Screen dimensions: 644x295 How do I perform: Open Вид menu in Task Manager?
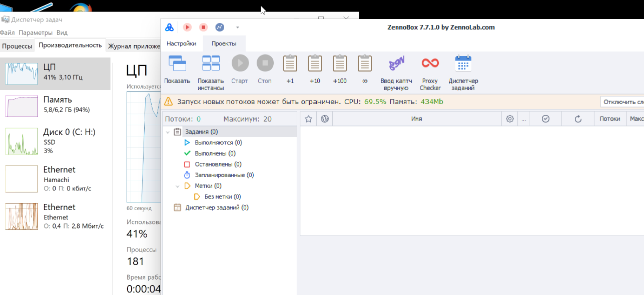pos(62,32)
